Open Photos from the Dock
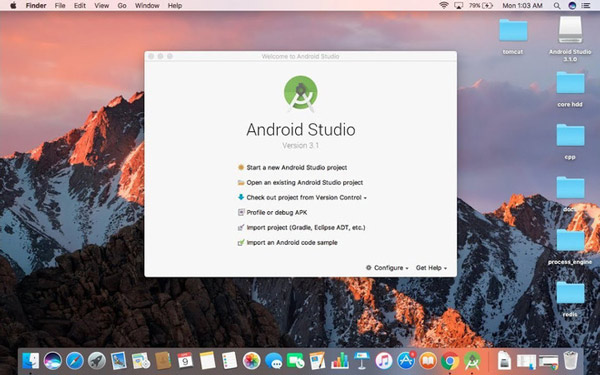Viewport: 600px width, 375px height. point(251,360)
